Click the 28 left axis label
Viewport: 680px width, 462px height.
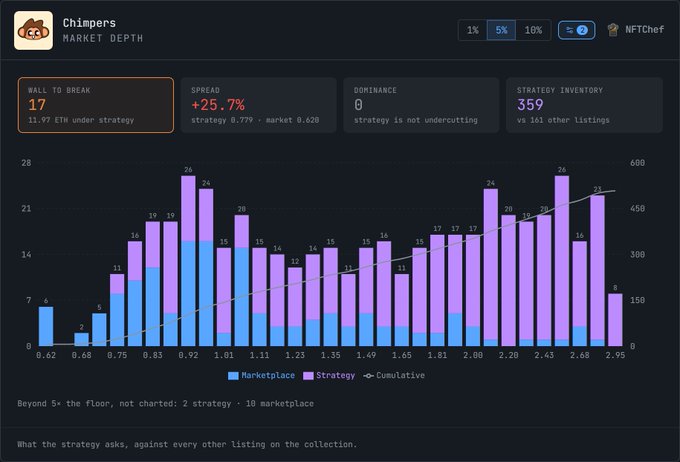click(26, 163)
